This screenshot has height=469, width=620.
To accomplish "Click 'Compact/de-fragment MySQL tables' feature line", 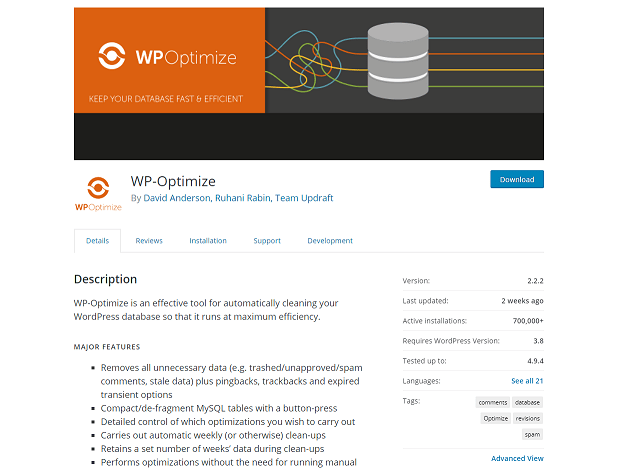I will [x=219, y=408].
